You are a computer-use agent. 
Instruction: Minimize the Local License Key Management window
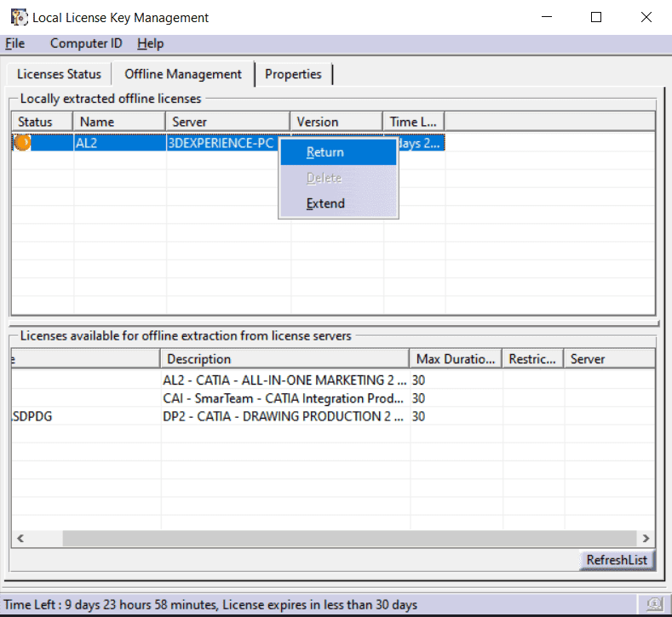[x=547, y=17]
